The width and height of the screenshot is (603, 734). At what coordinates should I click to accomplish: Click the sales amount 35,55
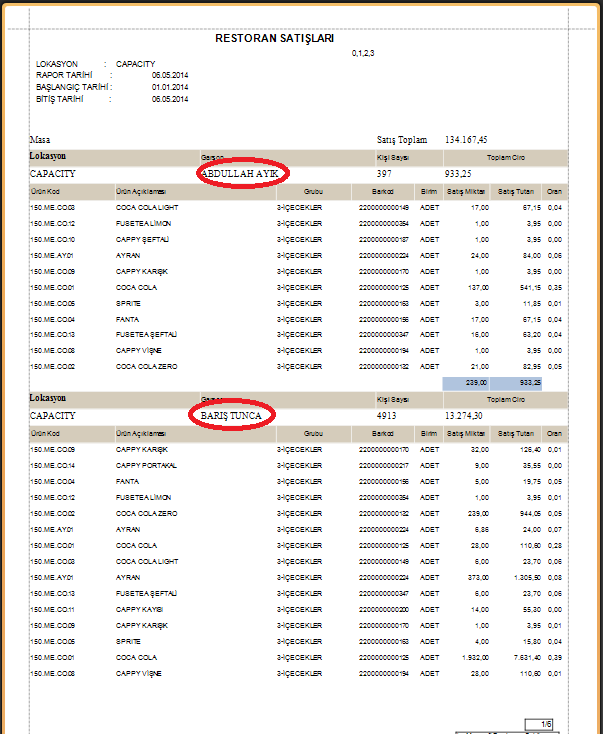532,466
